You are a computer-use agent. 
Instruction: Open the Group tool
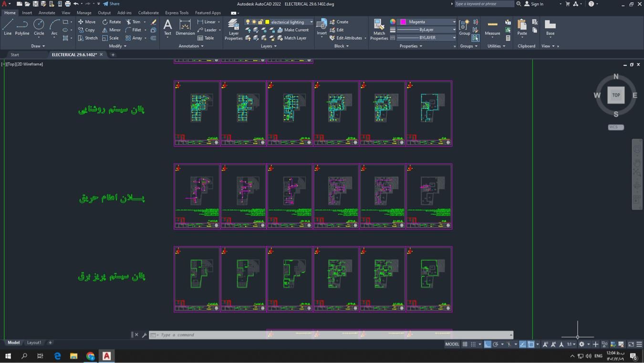pyautogui.click(x=464, y=27)
